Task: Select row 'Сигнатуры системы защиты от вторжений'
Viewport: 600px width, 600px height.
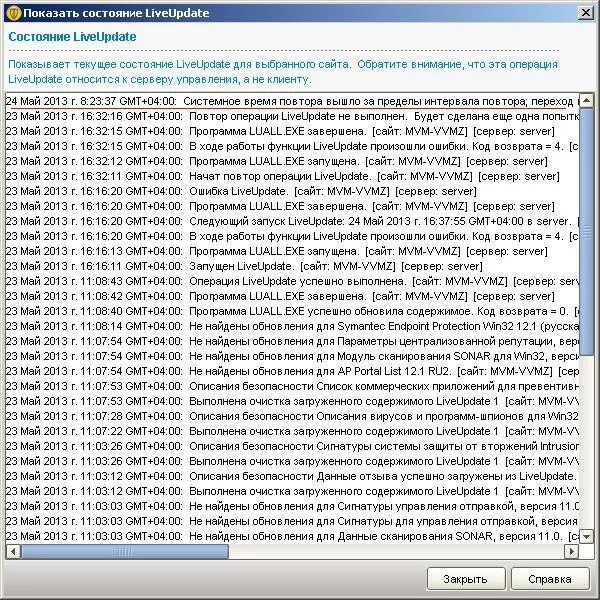Action: [292, 446]
